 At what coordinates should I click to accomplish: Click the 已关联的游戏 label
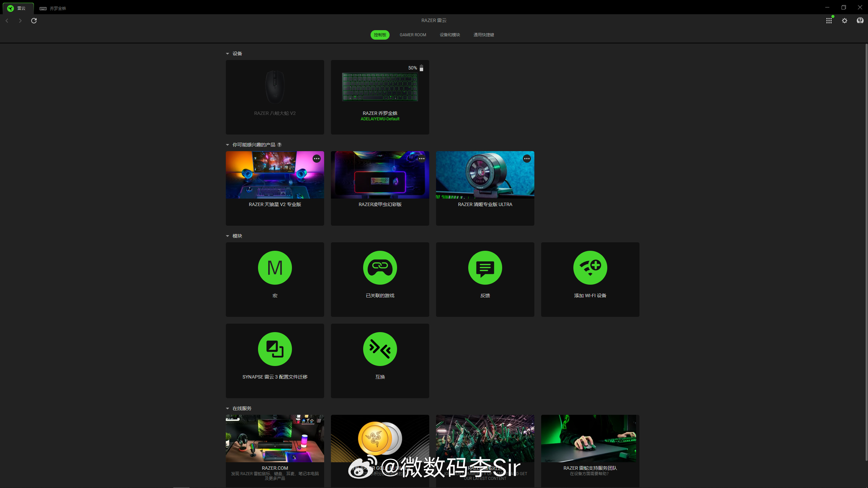(380, 296)
